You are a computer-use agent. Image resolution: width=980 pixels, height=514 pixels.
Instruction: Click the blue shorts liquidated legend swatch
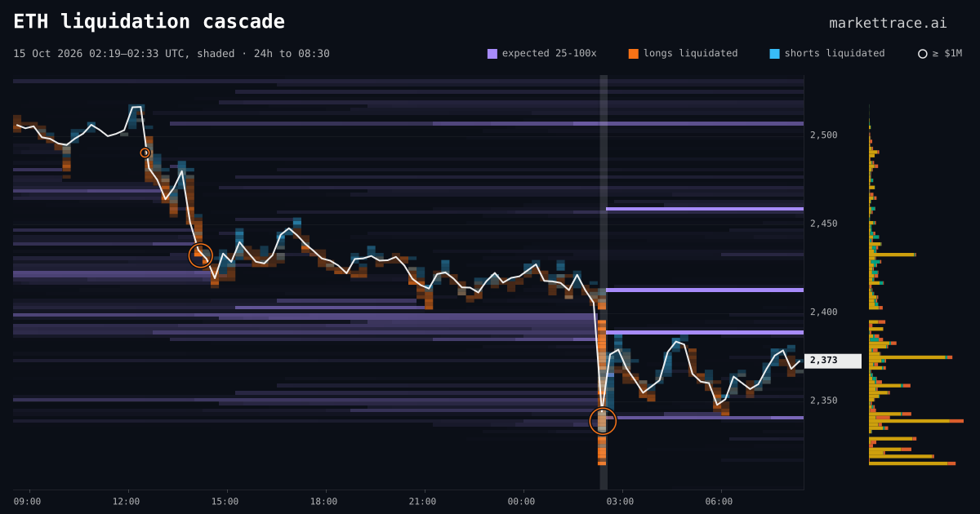pos(774,54)
